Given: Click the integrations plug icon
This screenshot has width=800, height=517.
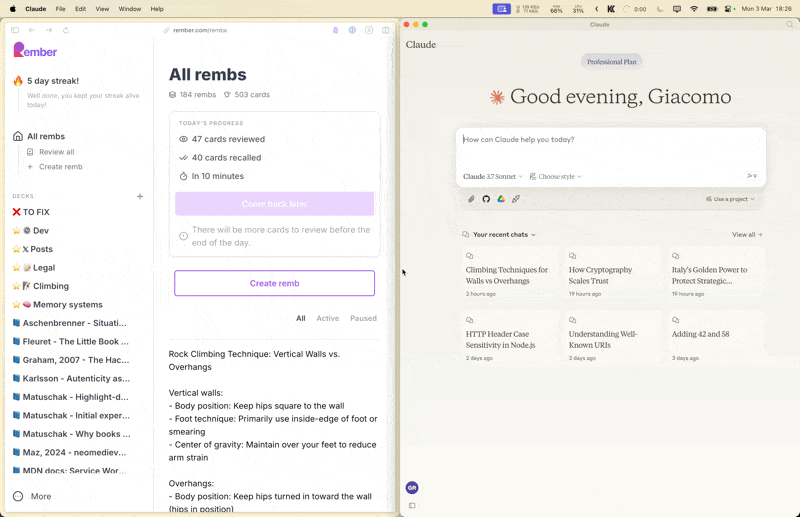Looking at the screenshot, I should 516,199.
